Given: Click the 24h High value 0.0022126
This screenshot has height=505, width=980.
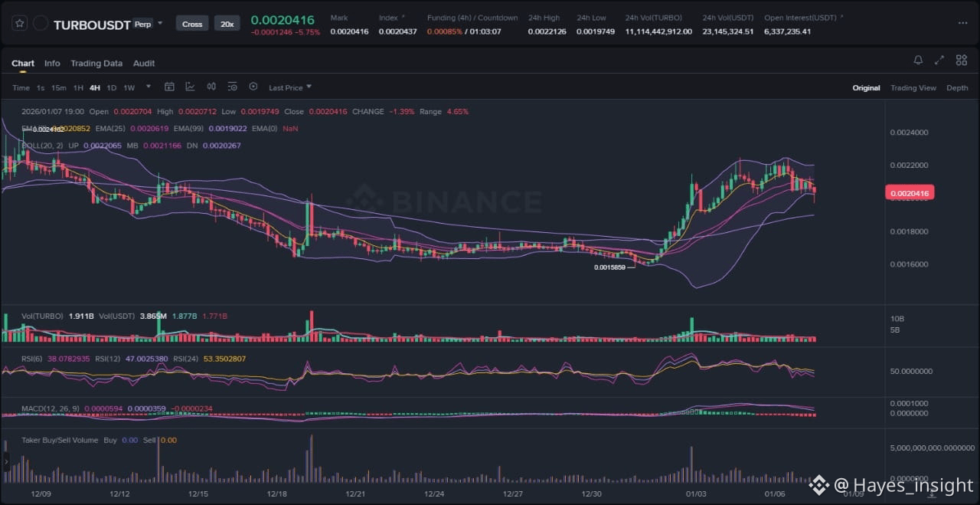Looking at the screenshot, I should (x=547, y=31).
